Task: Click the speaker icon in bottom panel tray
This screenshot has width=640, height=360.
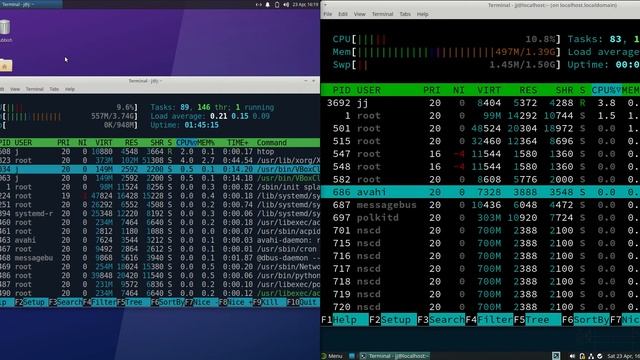Action: click(572, 356)
